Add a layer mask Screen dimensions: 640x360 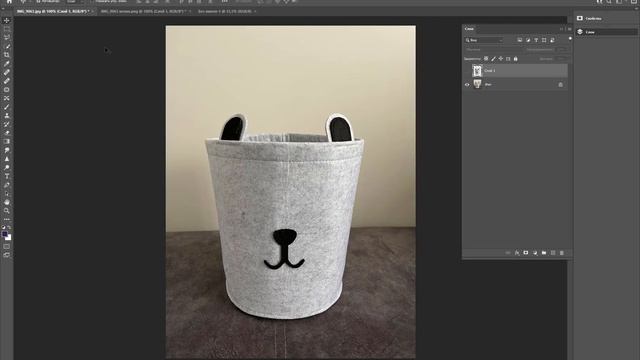(526, 253)
